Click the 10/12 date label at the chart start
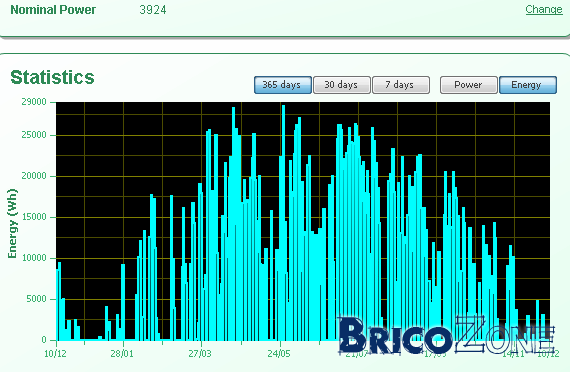The image size is (570, 372). [55, 353]
